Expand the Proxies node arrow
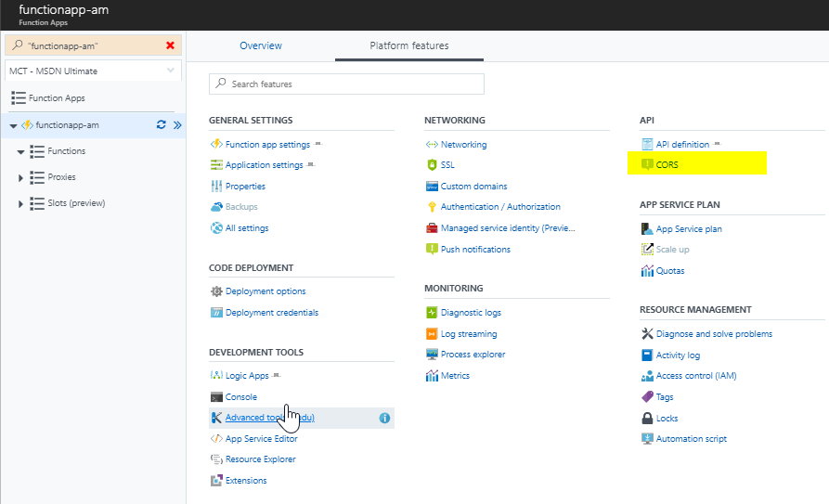The image size is (829, 504). pos(20,177)
